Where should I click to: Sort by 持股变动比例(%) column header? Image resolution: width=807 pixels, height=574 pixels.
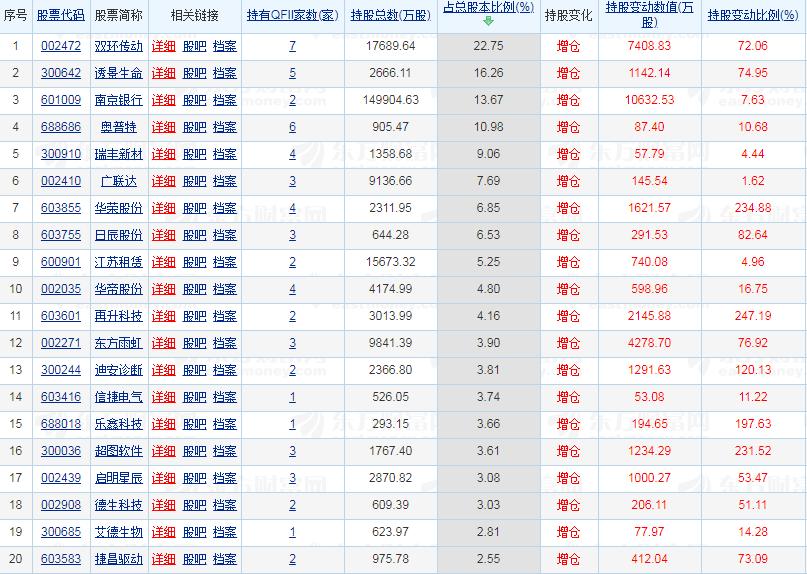[753, 15]
